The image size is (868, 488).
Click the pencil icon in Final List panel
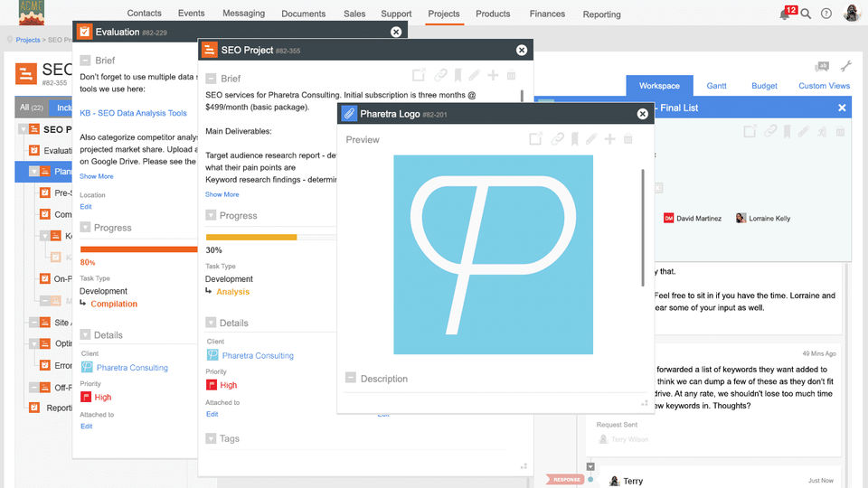pos(803,132)
